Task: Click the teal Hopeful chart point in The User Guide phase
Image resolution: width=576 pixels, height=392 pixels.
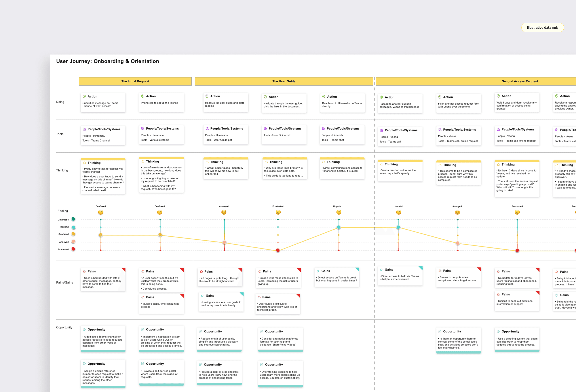Action: (339, 227)
